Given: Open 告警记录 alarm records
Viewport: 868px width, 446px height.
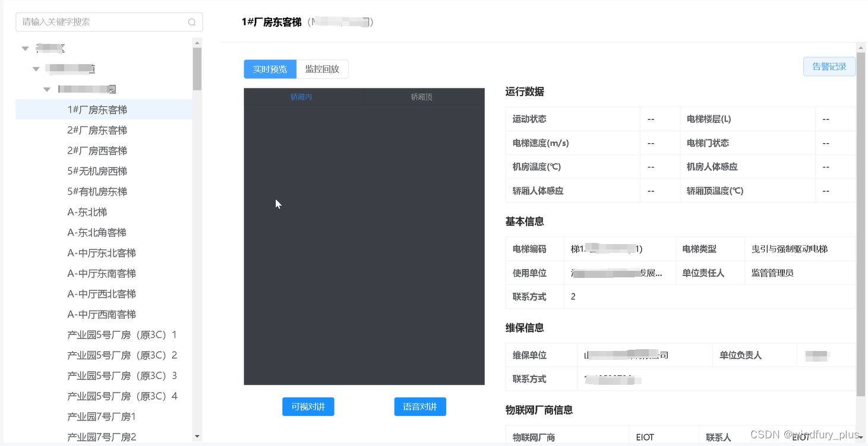Looking at the screenshot, I should point(829,67).
